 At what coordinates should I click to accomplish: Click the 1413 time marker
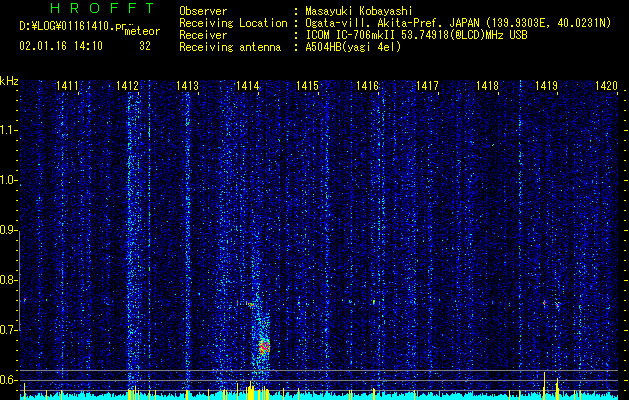tap(187, 86)
